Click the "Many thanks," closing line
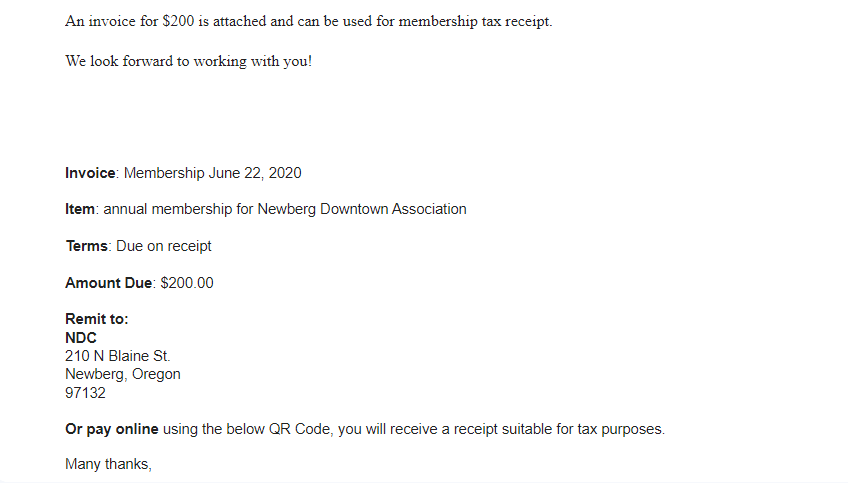 click(108, 464)
